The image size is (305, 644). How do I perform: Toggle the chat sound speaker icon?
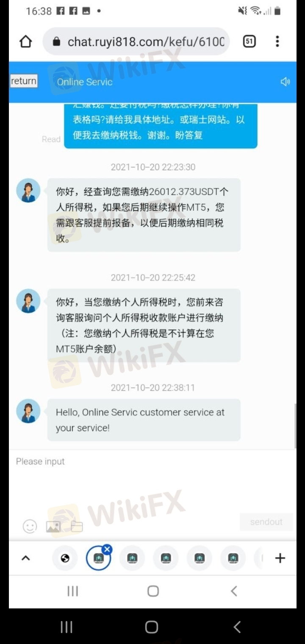pos(285,82)
